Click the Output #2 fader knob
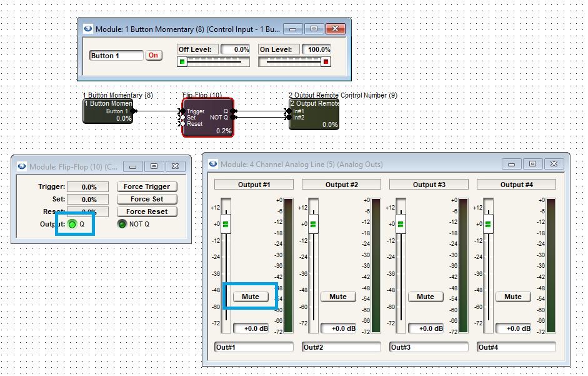This screenshot has height=376, width=588. [313, 224]
